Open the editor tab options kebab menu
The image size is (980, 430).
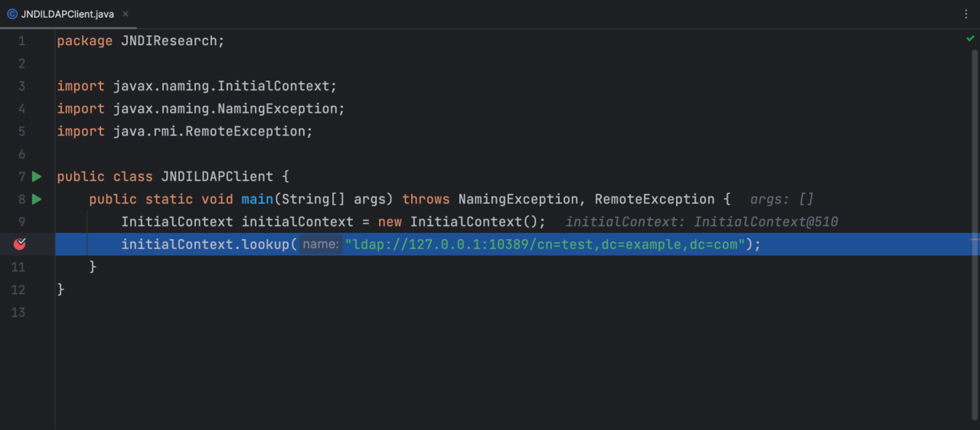(966, 14)
